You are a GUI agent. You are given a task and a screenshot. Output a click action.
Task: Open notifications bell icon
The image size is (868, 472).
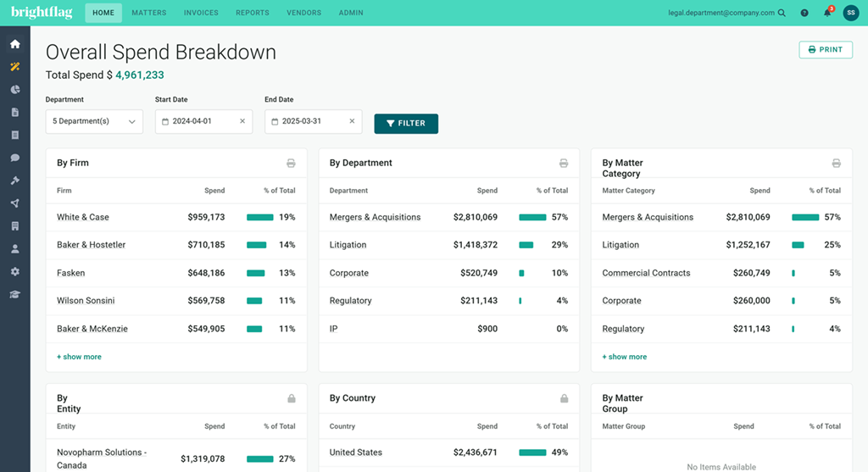(x=827, y=12)
